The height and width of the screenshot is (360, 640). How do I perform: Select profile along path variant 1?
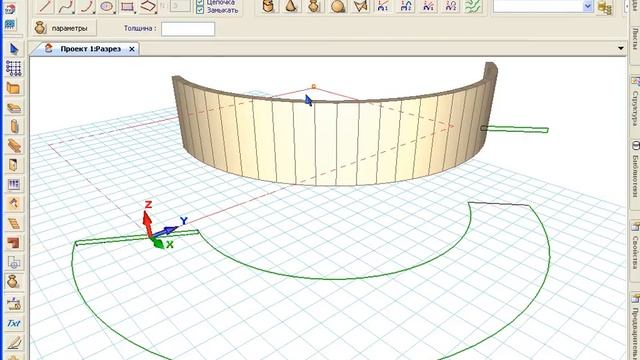(x=383, y=7)
